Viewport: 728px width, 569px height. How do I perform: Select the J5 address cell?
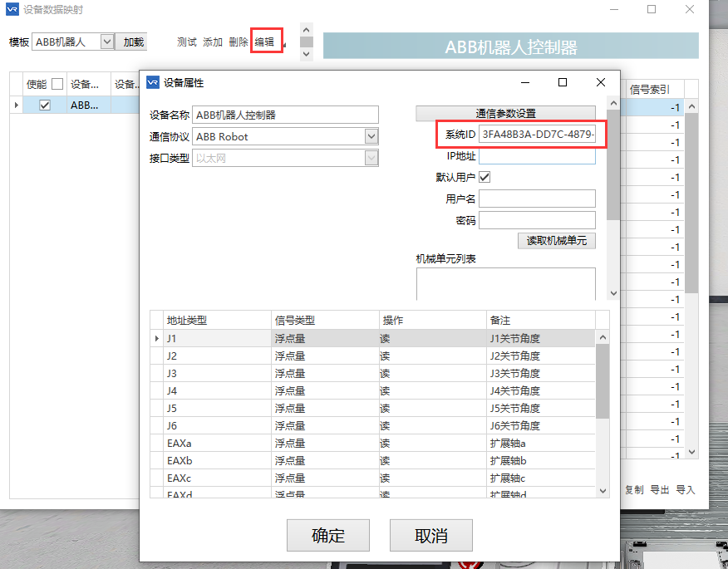(x=217, y=409)
